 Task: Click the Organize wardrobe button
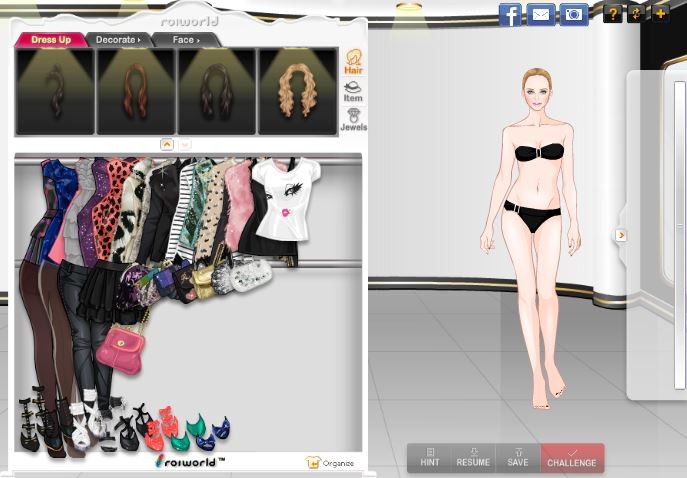(x=331, y=463)
